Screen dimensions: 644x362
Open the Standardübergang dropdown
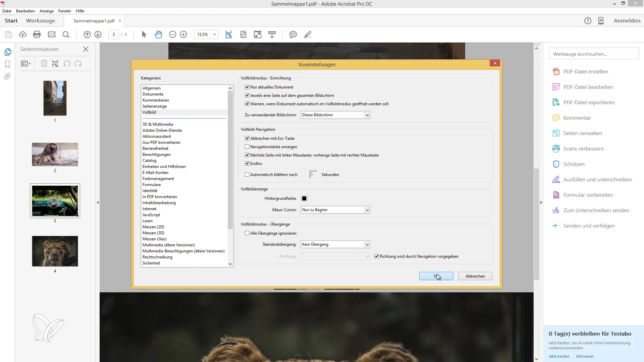point(335,244)
